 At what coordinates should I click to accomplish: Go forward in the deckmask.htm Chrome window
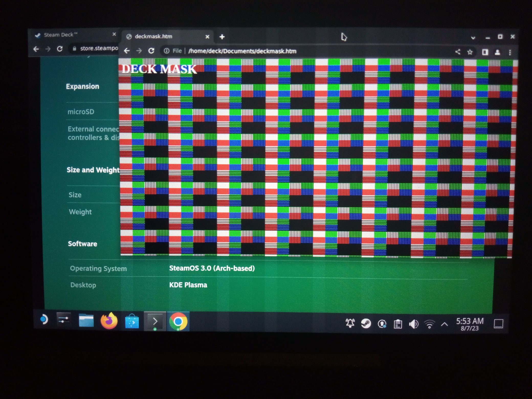(x=139, y=51)
